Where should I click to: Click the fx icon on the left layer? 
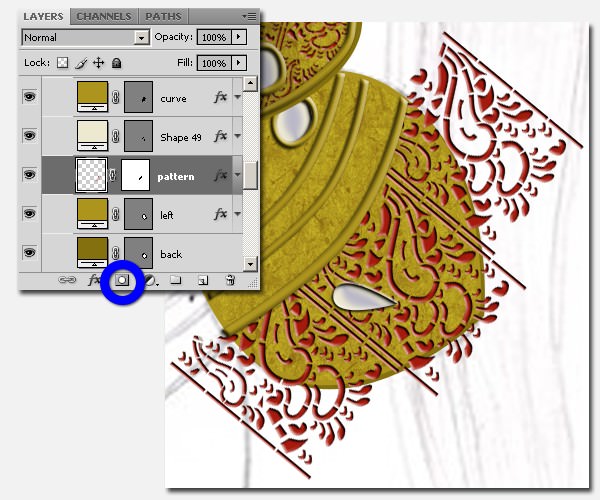220,214
